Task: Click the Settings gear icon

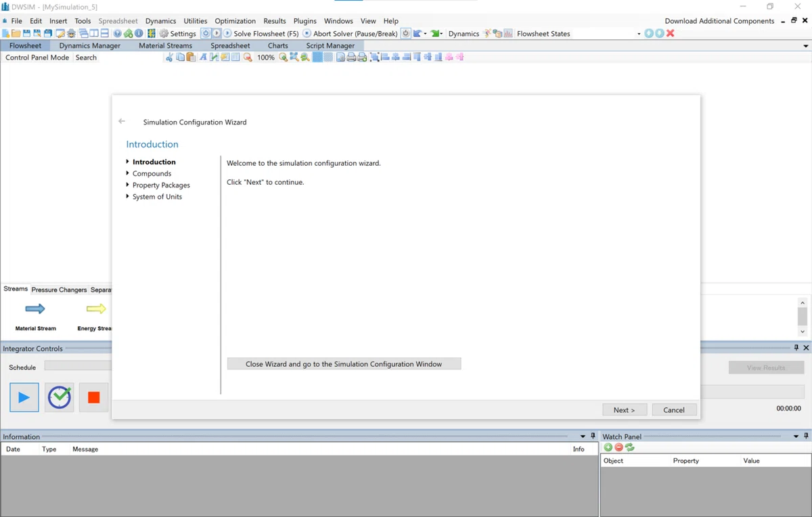Action: (x=164, y=33)
